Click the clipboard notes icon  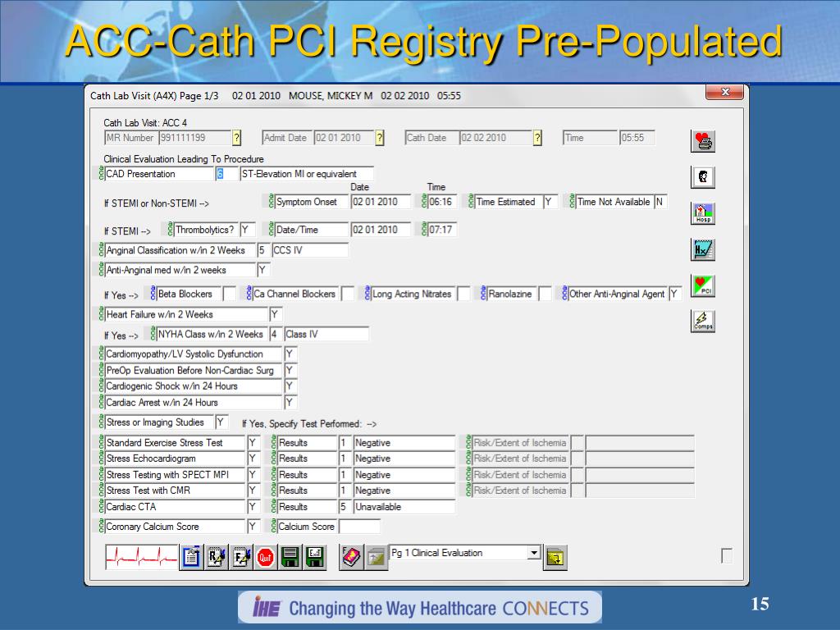(x=191, y=557)
